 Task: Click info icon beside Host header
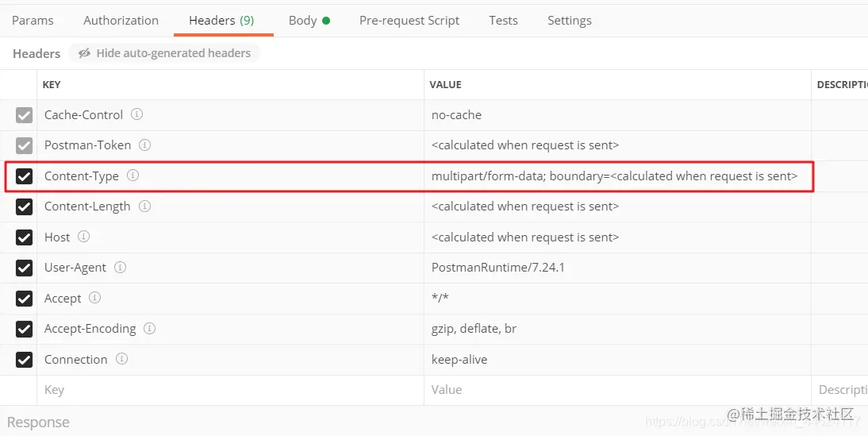coord(83,237)
